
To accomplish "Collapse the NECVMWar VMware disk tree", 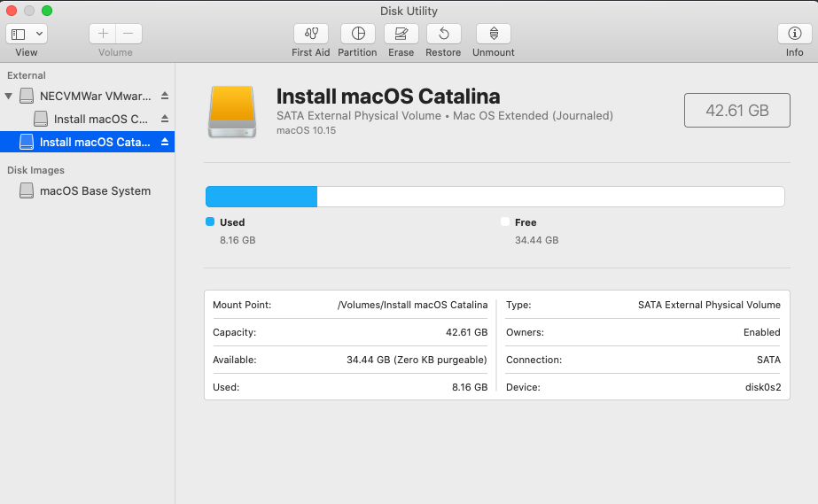I will (x=9, y=96).
